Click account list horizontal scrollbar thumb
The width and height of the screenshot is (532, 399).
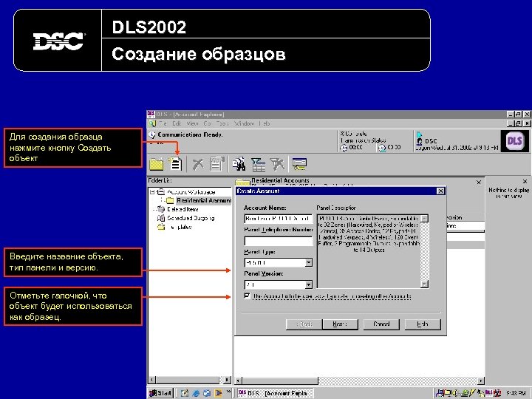280,381
